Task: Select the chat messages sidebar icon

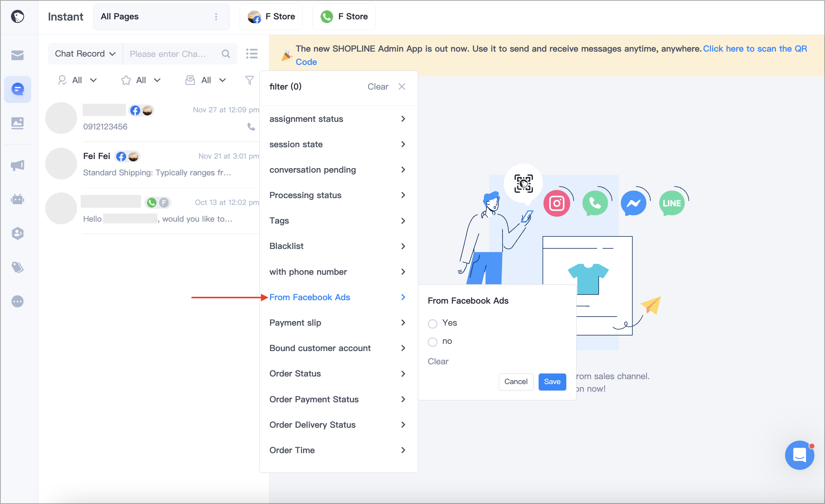Action: coord(17,89)
